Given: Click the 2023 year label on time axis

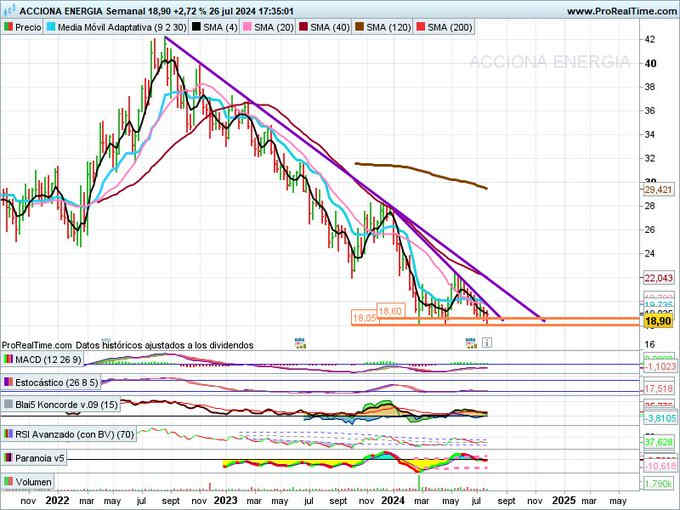Looking at the screenshot, I should (x=226, y=500).
